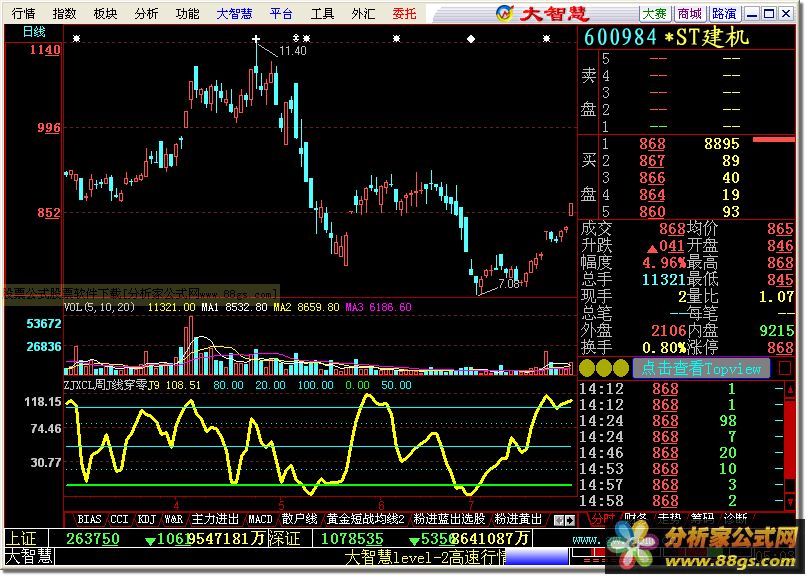Click the star marker next to dollar marker
Viewport: 807px width, 576px height.
(307, 39)
